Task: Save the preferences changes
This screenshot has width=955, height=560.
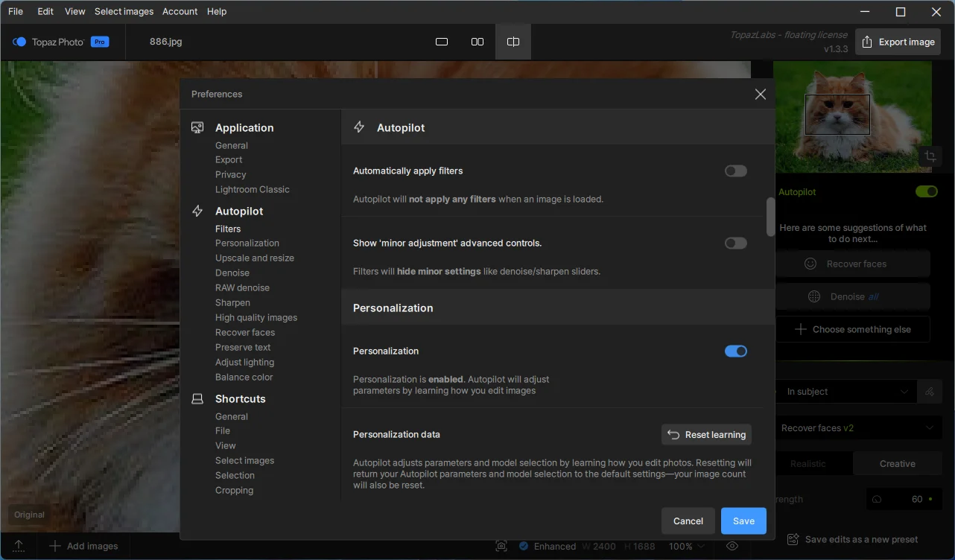Action: (743, 521)
